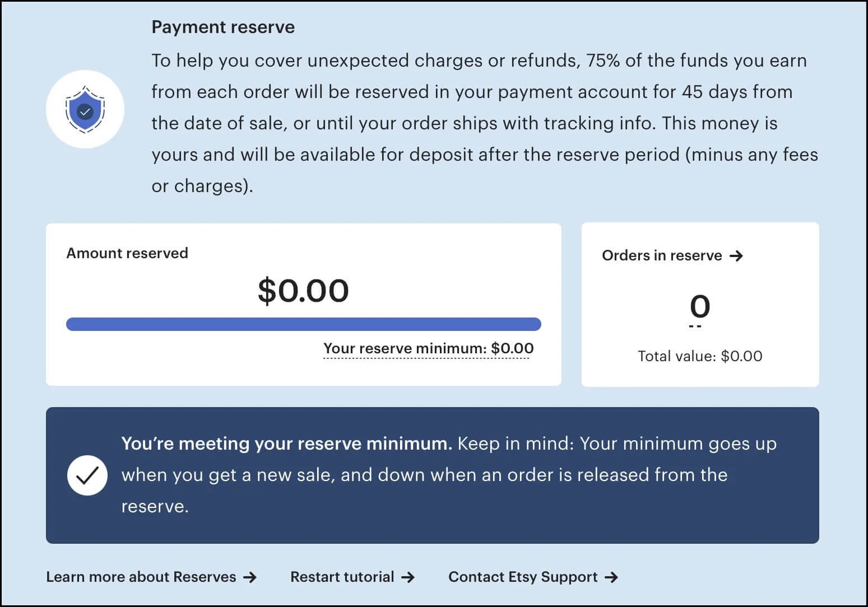This screenshot has height=607, width=868.
Task: Toggle the reserve minimum tooltip by clicking it
Action: point(428,348)
